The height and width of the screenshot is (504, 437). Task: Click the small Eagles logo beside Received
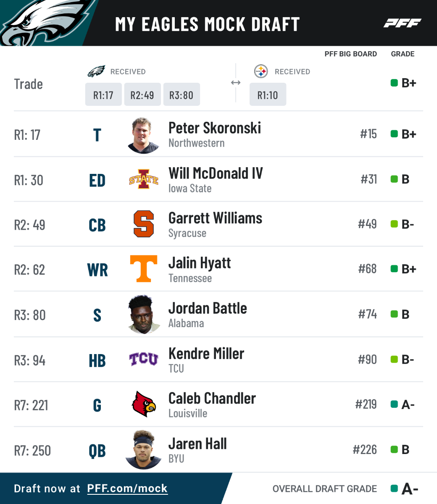(x=96, y=71)
